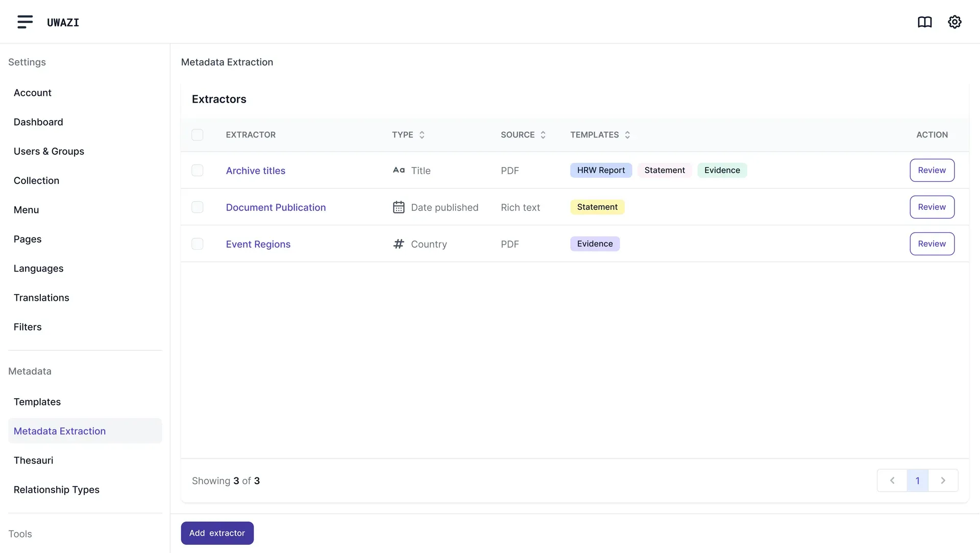The height and width of the screenshot is (553, 980).
Task: Navigate to Relationship Types settings
Action: 56,489
